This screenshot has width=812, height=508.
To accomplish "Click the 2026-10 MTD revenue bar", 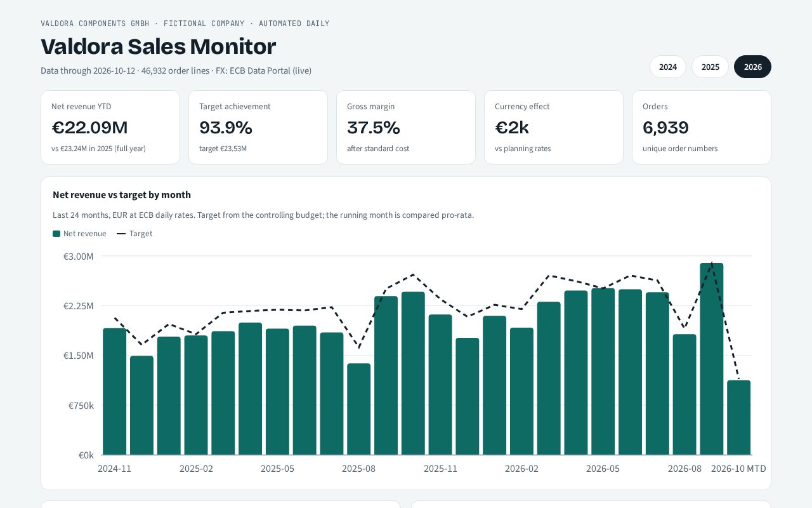I will [x=739, y=418].
